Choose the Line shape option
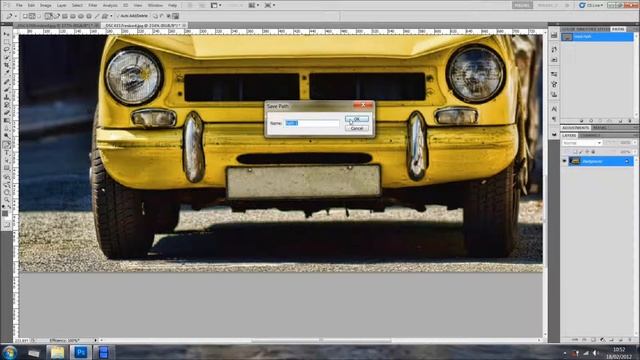 [97, 16]
